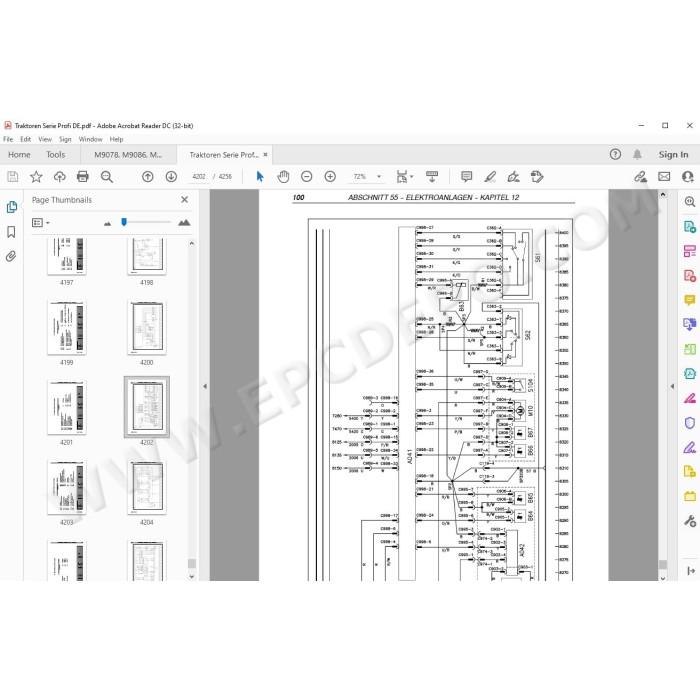Expand the fit page options dropdown
700x700 pixels.
(x=412, y=177)
